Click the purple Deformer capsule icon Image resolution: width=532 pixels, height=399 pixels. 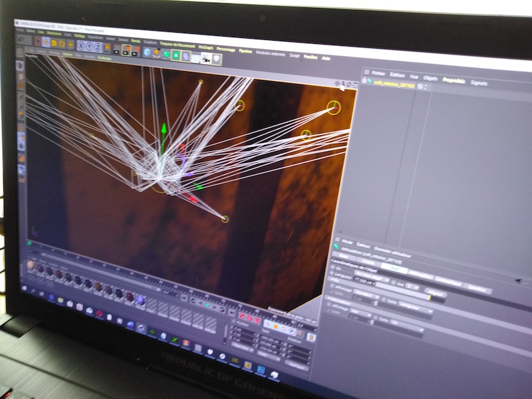click(186, 56)
